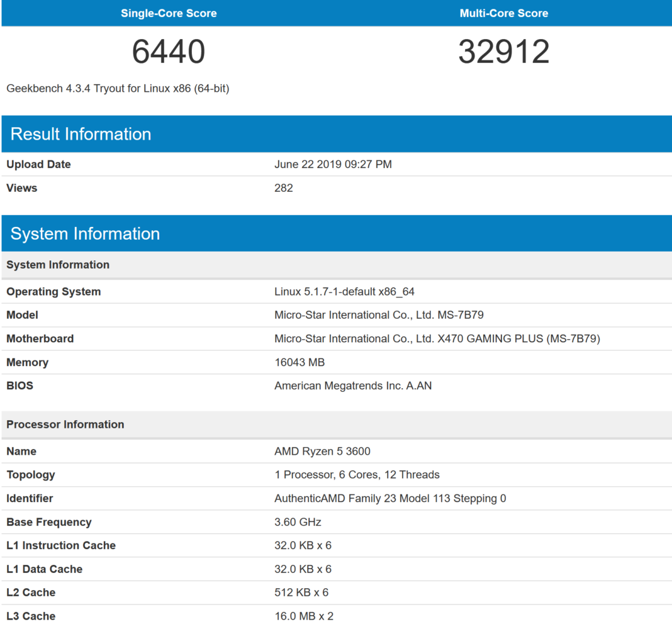Click the Operating System label
The width and height of the screenshot is (672, 629).
coord(53,292)
